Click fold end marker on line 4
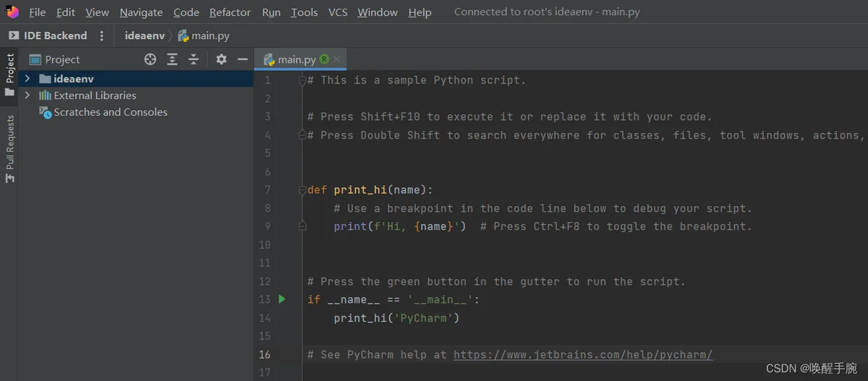Viewport: 868px width, 381px height. (303, 134)
